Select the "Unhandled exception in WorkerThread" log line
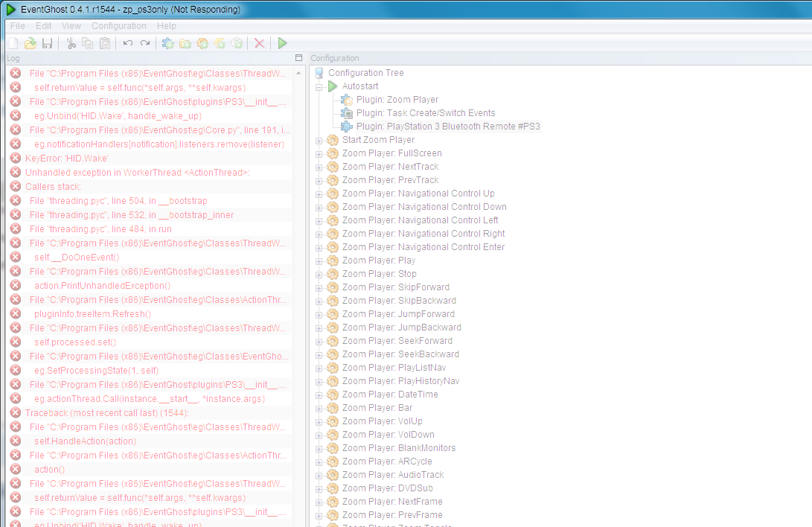 pyautogui.click(x=137, y=173)
